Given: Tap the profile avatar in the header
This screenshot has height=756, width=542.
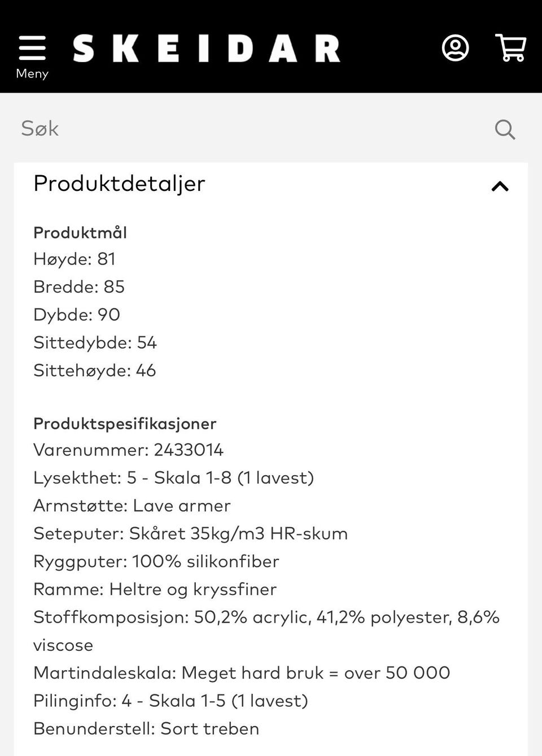Looking at the screenshot, I should pos(455,48).
